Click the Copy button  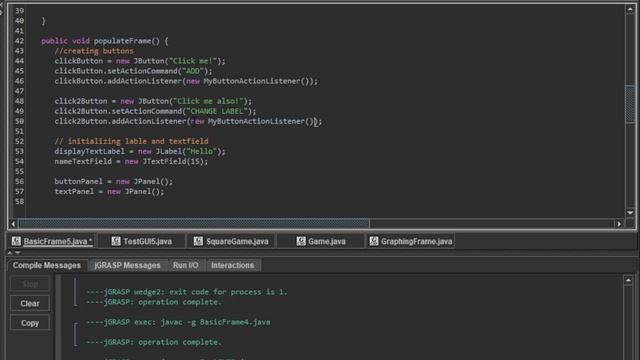[30, 323]
